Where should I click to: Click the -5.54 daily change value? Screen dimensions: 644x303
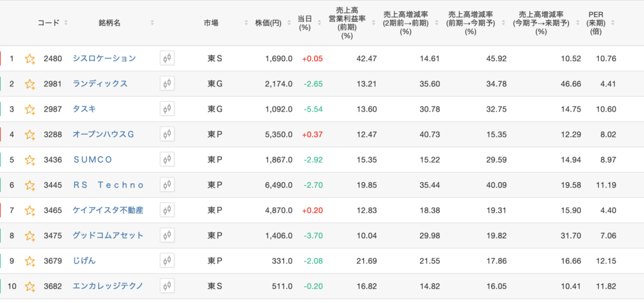click(313, 110)
